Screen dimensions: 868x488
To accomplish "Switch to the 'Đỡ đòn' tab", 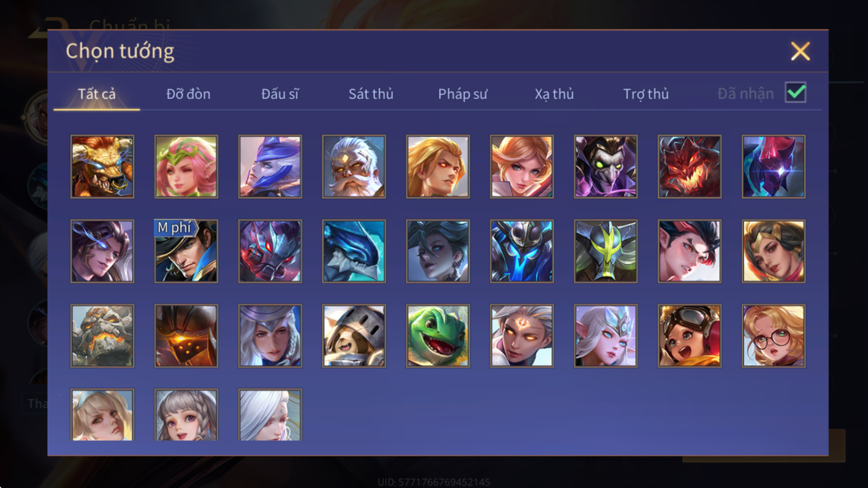I will 188,94.
